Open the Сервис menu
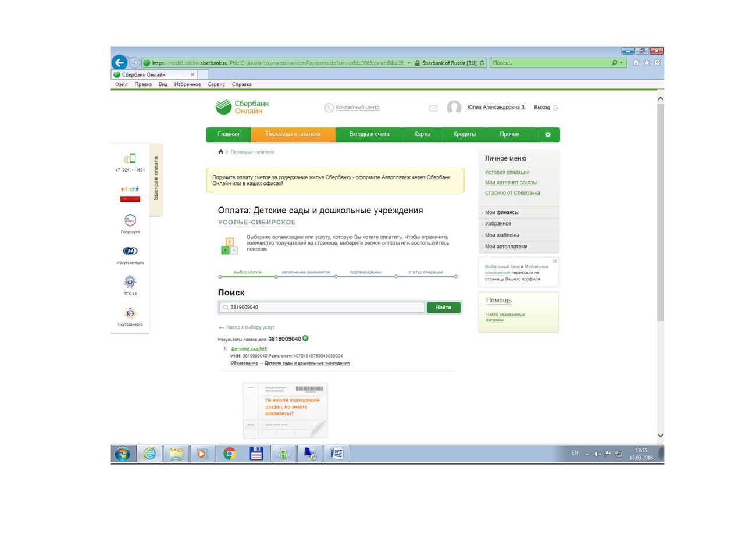The width and height of the screenshot is (756, 535). pyautogui.click(x=216, y=84)
